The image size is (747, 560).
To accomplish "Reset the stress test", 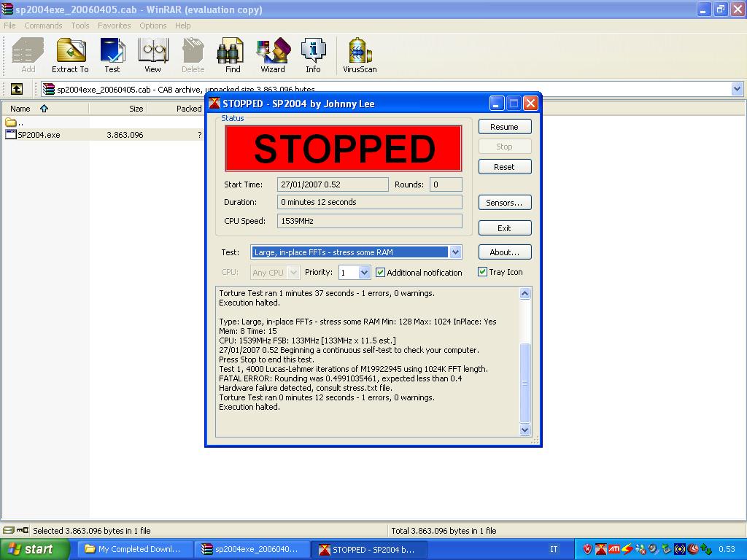I will pyautogui.click(x=505, y=167).
